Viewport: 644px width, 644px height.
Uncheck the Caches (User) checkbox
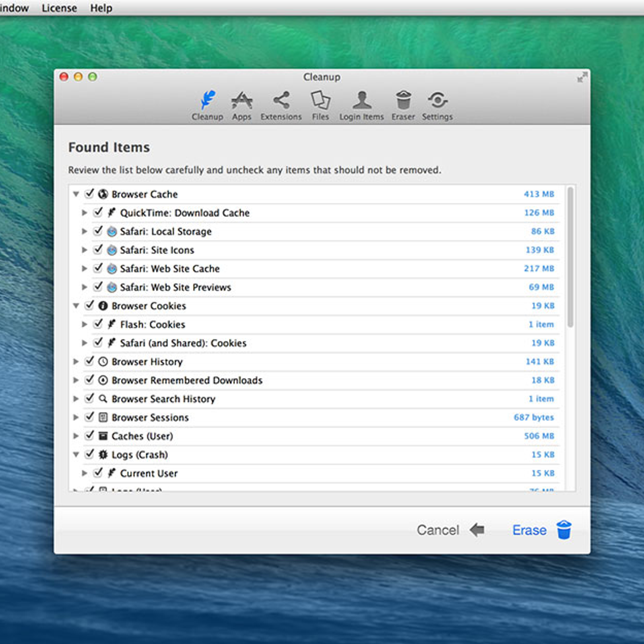[89, 435]
